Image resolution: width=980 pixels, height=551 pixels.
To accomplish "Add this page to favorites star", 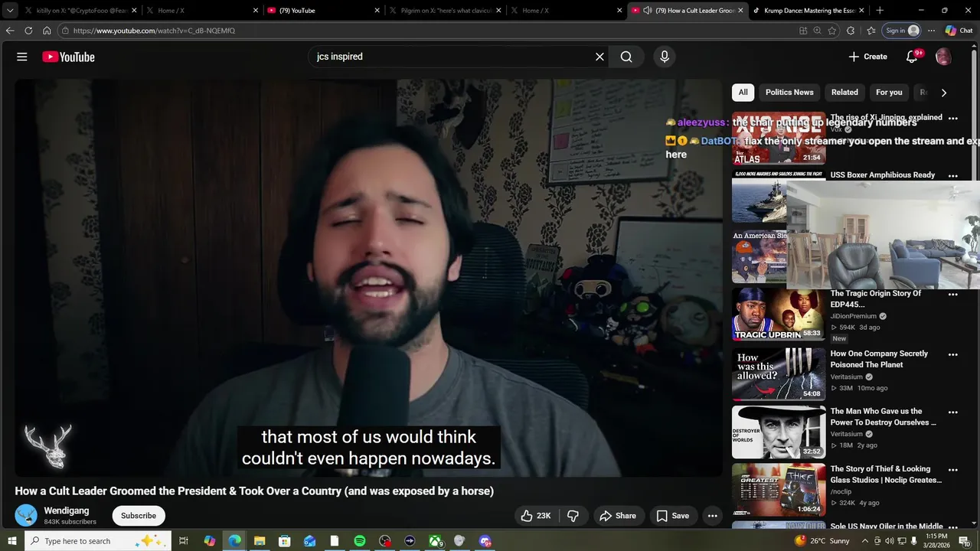I will [x=832, y=31].
